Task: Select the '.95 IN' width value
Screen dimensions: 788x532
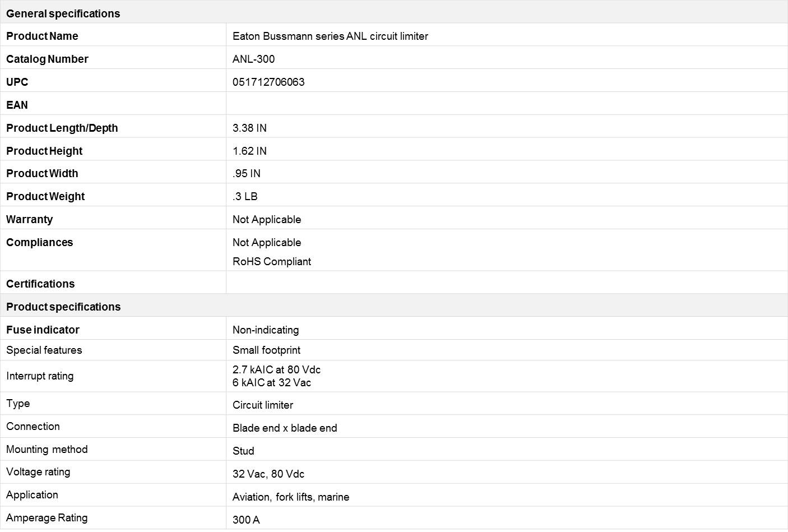Action: click(247, 173)
